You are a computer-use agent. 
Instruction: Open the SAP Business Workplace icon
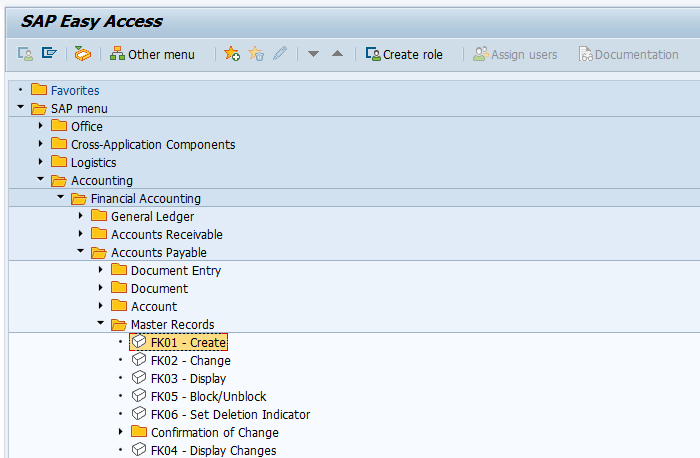tap(83, 54)
